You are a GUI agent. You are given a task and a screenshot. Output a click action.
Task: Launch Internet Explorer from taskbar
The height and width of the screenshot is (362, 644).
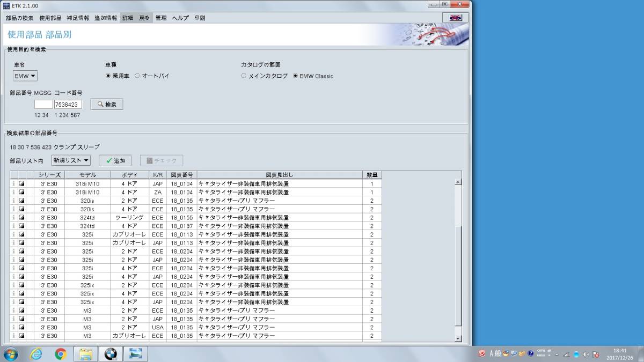(36, 354)
